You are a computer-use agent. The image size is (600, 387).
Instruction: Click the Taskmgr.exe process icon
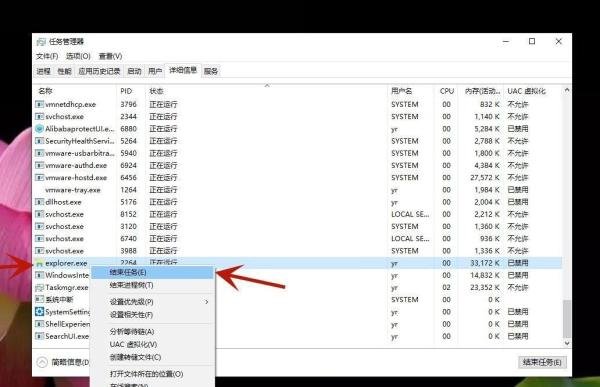pyautogui.click(x=39, y=287)
